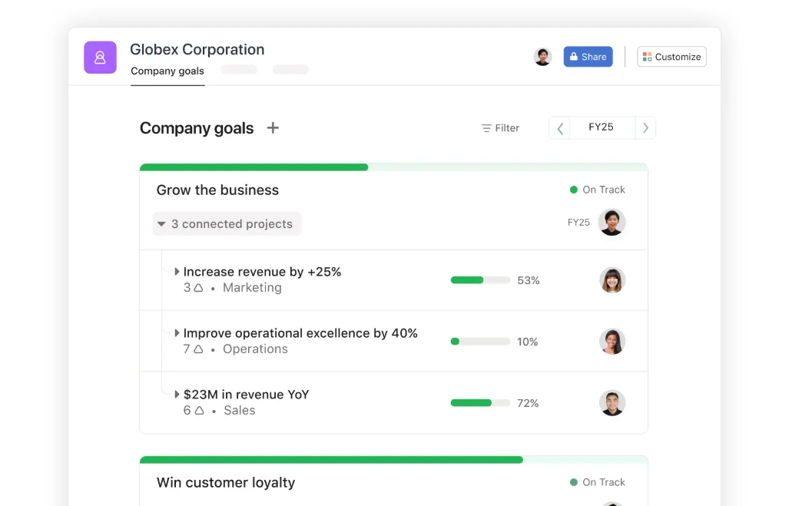
Task: Go to next fiscal period arrow
Action: click(645, 128)
